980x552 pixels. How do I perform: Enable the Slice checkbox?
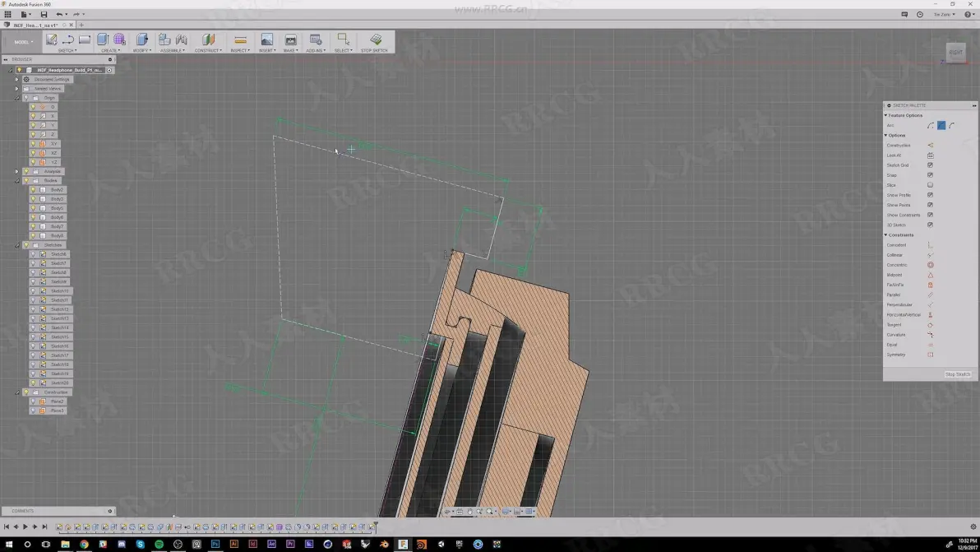click(930, 185)
